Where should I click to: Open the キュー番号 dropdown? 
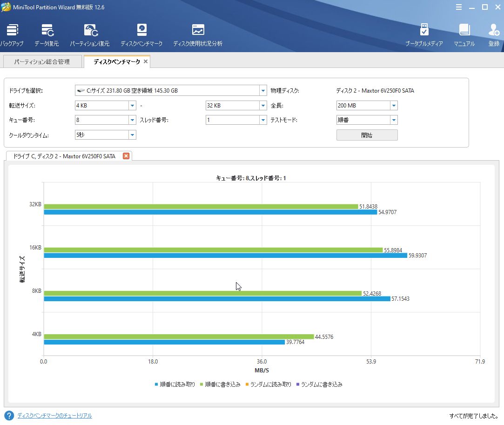pos(132,120)
